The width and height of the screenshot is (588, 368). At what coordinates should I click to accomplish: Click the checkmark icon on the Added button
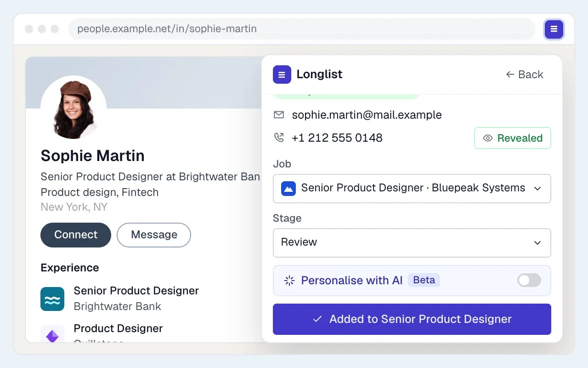pyautogui.click(x=317, y=319)
